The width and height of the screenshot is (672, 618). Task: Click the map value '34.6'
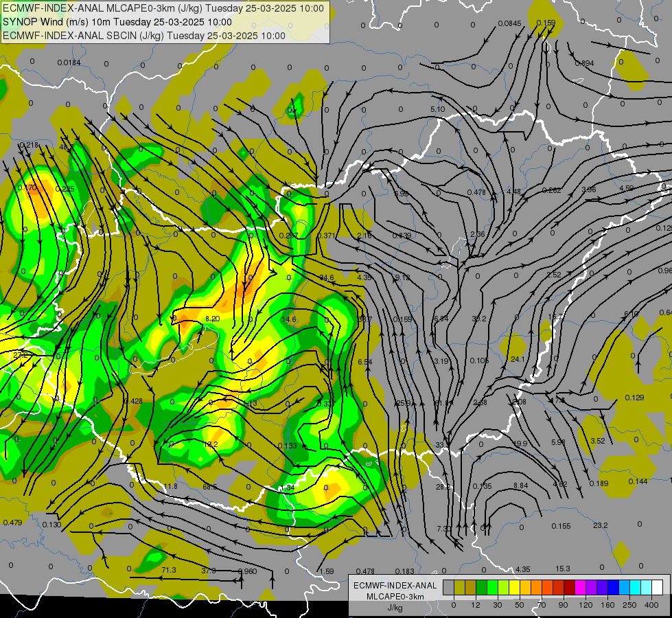pyautogui.click(x=327, y=278)
